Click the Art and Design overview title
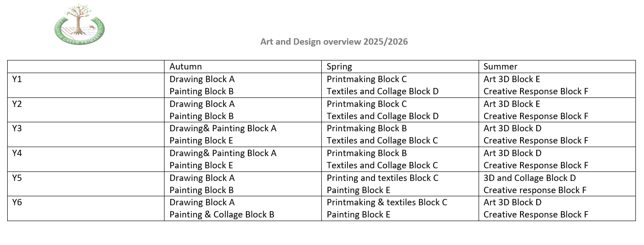The height and width of the screenshot is (245, 644). point(334,42)
